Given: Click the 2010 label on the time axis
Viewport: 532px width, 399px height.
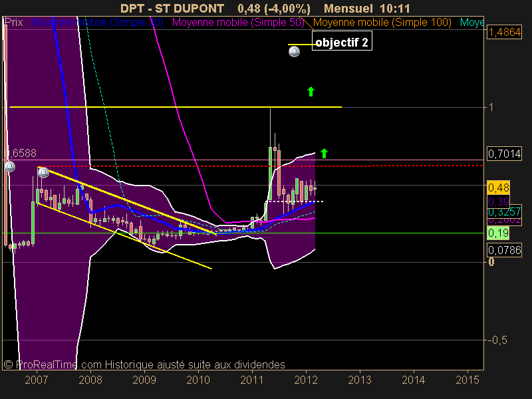Looking at the screenshot, I should [x=198, y=380].
